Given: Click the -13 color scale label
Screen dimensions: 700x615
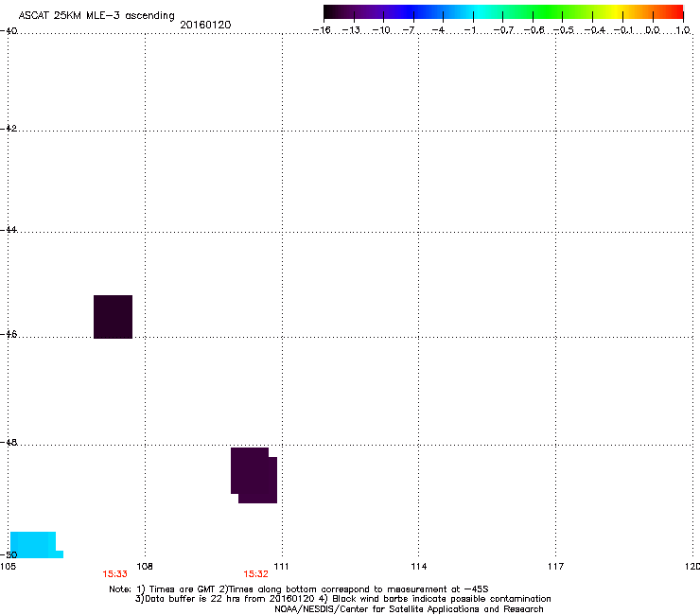Looking at the screenshot, I should click(x=351, y=30).
